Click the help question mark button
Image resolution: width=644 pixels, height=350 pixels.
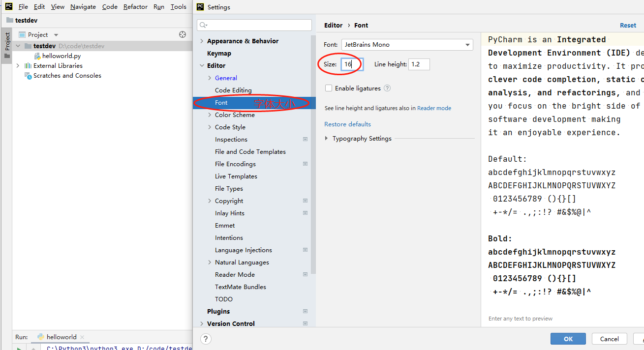pyautogui.click(x=206, y=339)
